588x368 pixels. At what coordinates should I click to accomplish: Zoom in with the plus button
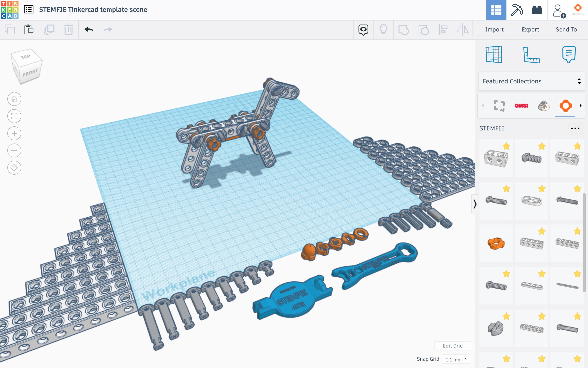point(14,133)
